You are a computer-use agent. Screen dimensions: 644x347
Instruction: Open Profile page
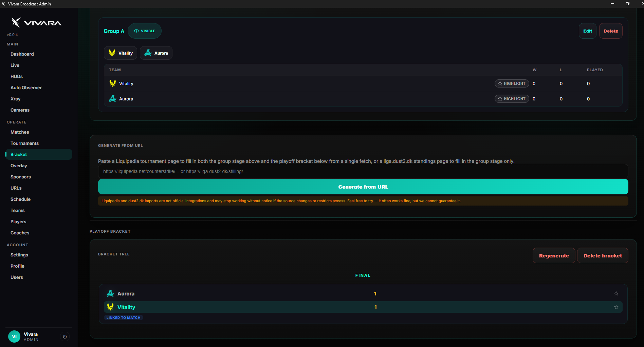[39, 266]
